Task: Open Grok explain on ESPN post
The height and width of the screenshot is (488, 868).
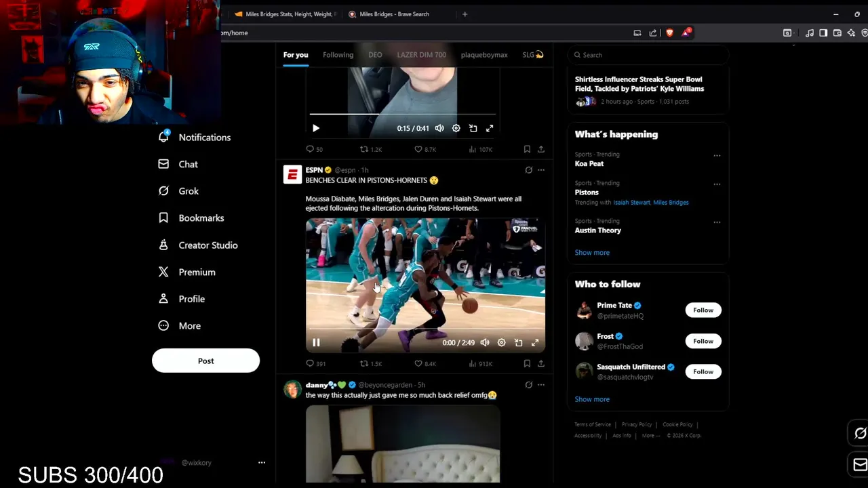Action: pyautogui.click(x=529, y=170)
